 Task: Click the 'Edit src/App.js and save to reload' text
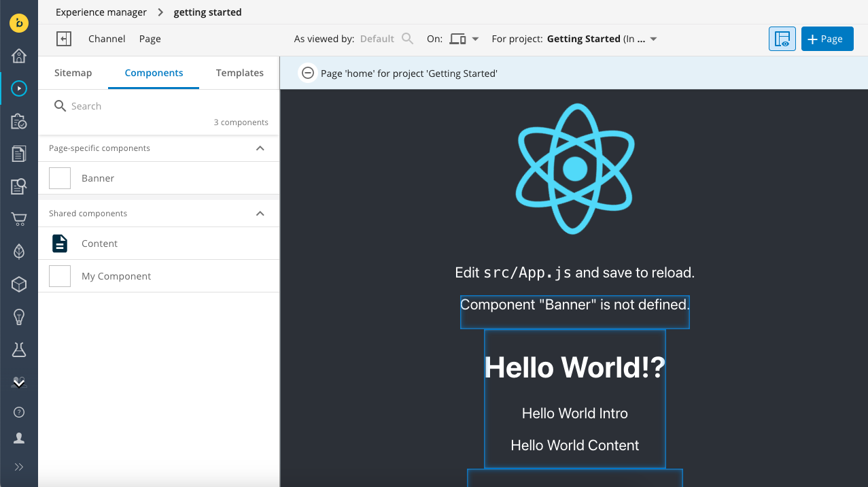(575, 273)
